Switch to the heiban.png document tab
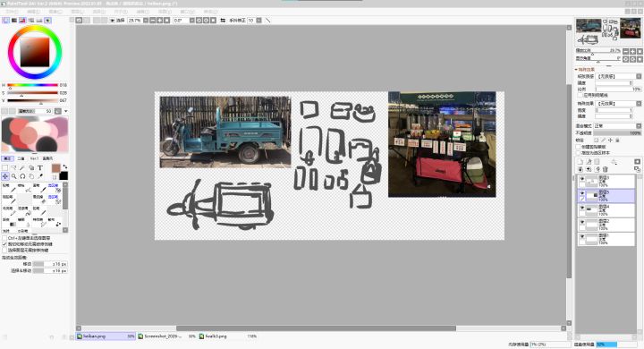 (106, 336)
